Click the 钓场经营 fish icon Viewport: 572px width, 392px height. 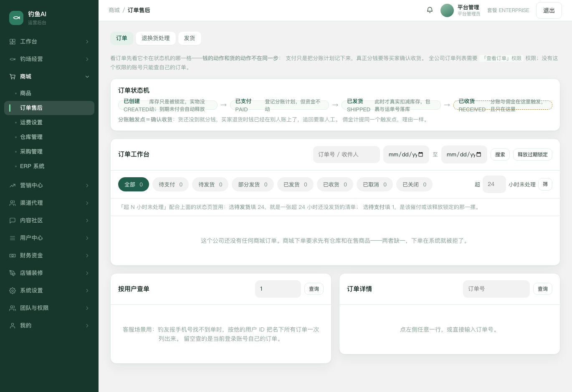[x=13, y=59]
